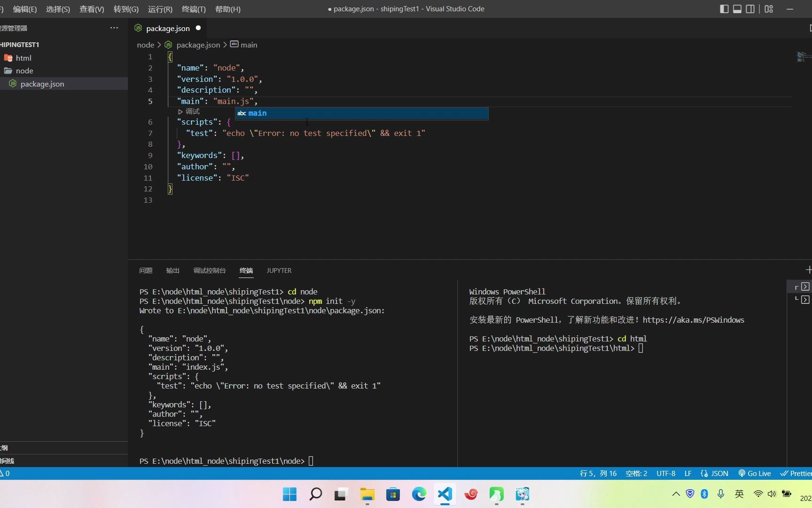Open the red swirl app on taskbar
This screenshot has height=508, width=812.
470,494
